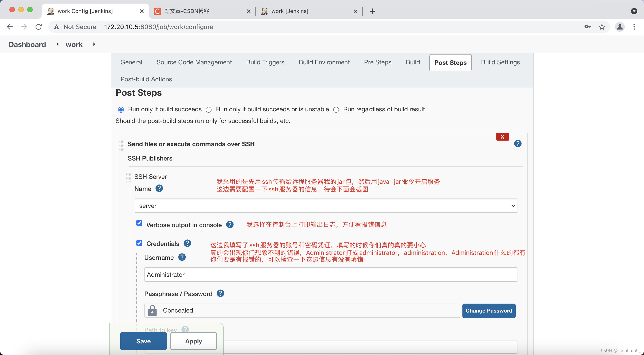Click the help icon for Path to key

(x=185, y=329)
